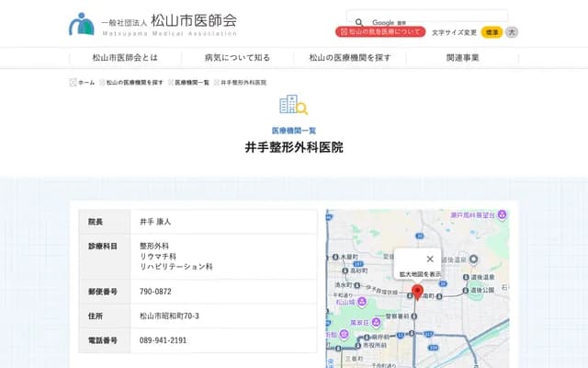The width and height of the screenshot is (588, 368).
Task: Click the 瀬戸風峠展望台 marker on map
Action: pos(501,214)
